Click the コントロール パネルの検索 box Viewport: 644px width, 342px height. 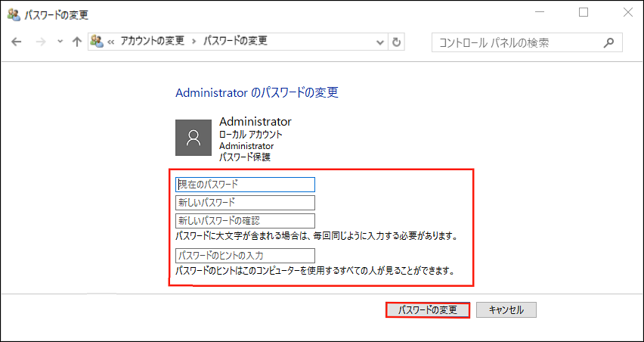pos(518,42)
